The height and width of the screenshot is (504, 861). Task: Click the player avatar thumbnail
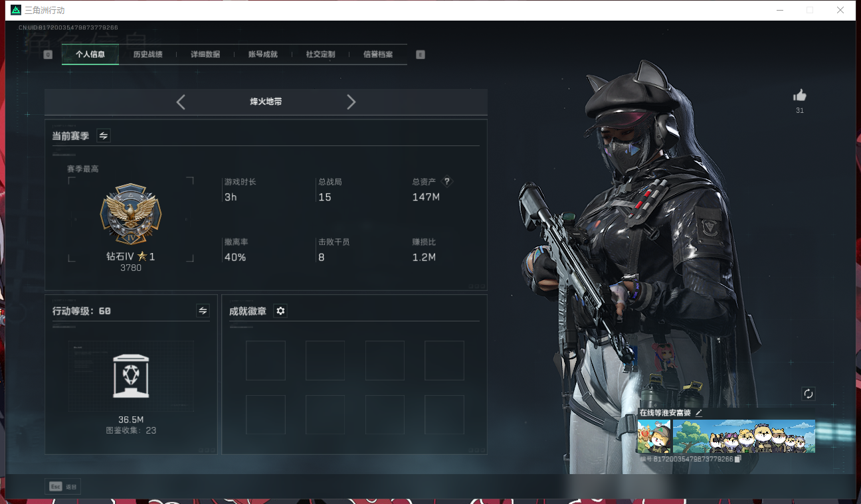coord(654,436)
